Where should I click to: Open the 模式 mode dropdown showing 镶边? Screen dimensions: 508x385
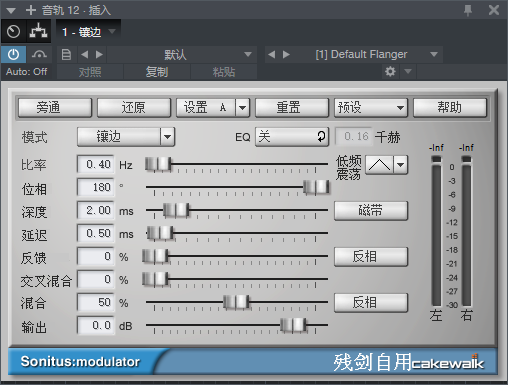pos(126,137)
